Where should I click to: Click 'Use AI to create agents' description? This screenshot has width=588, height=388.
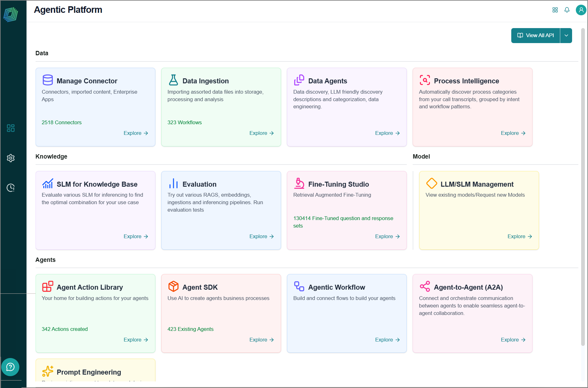218,298
